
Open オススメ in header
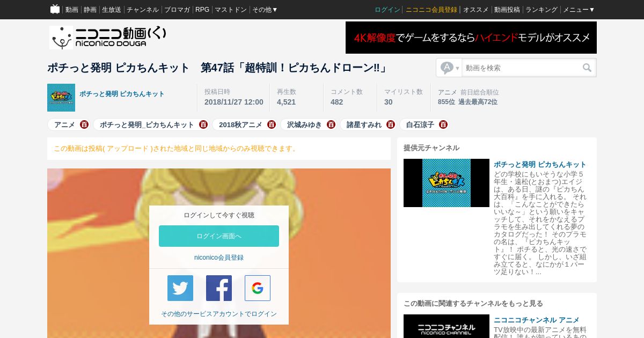476,10
